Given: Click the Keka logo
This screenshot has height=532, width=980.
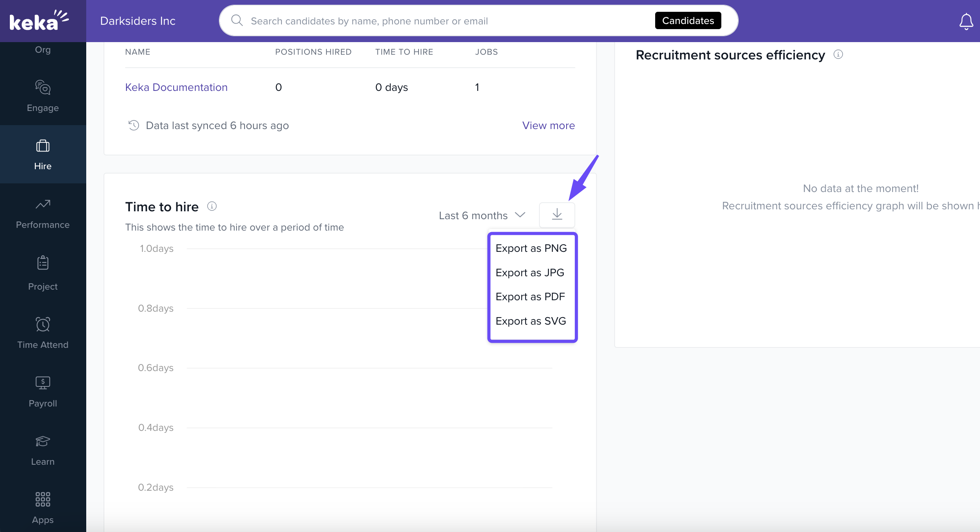Looking at the screenshot, I should click(x=39, y=21).
